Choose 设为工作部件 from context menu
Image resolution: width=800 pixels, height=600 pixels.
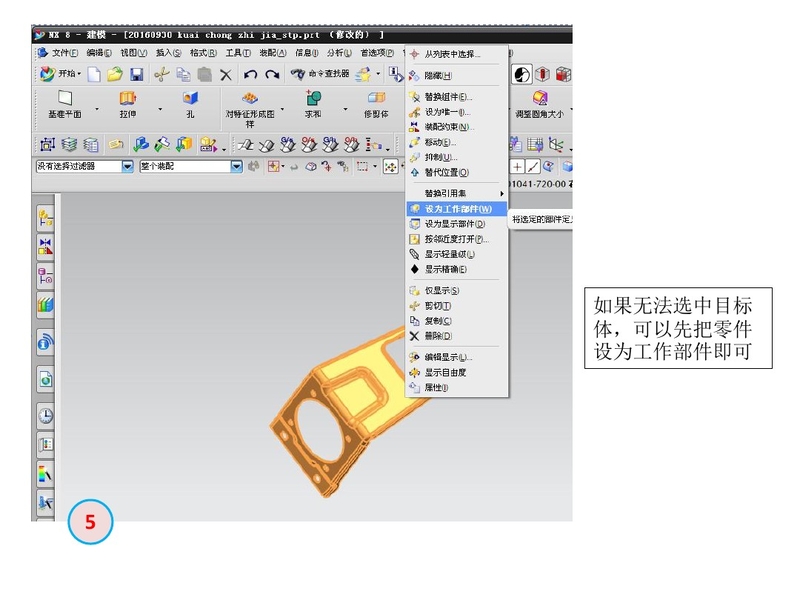click(457, 209)
